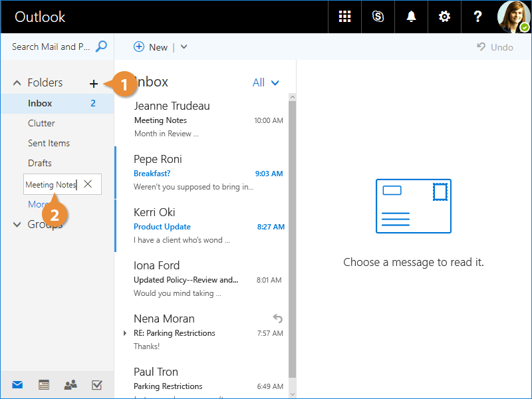Clear the new folder name with X
Screen dimensions: 532x399
click(x=88, y=184)
